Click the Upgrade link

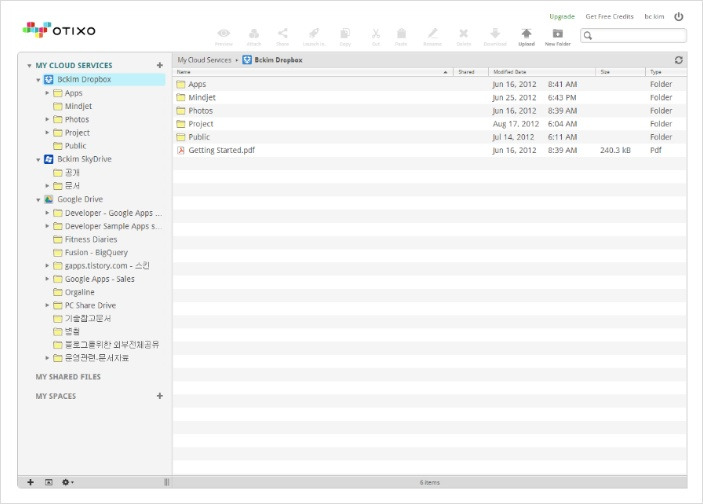(562, 17)
